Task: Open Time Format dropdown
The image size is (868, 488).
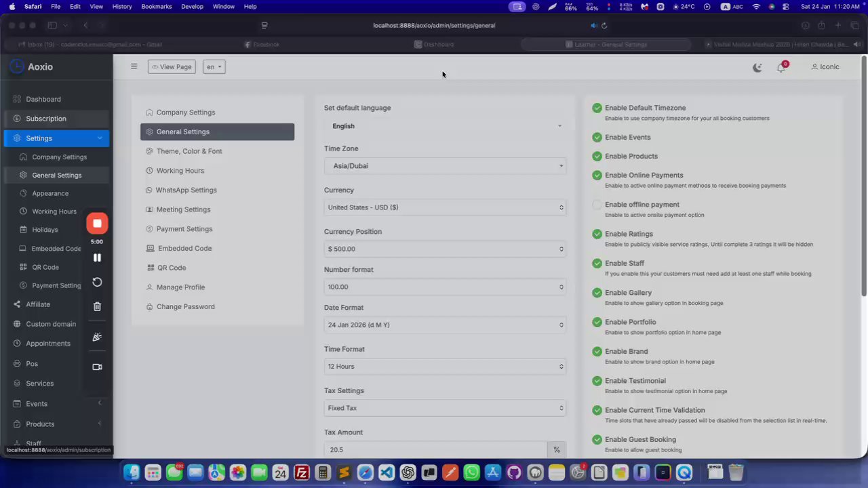Action: click(x=446, y=367)
